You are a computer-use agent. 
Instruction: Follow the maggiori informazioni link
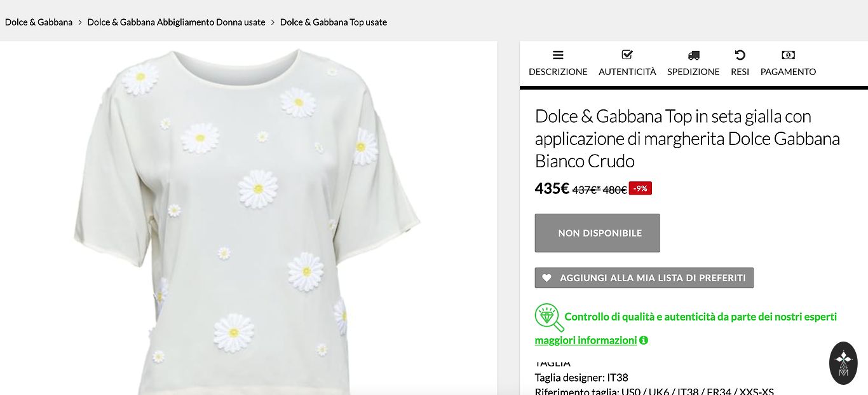585,340
